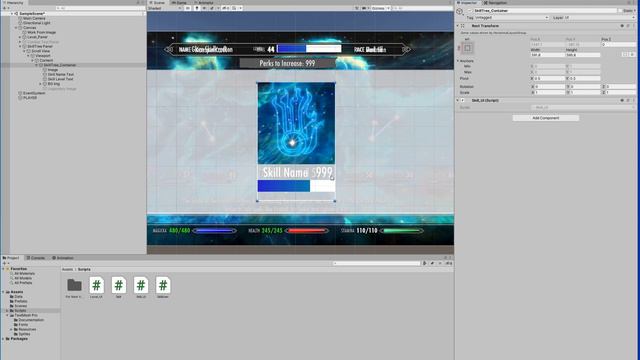Viewport: 640px width, 360px height.
Task: Switch to the Navigation tab
Action: click(x=495, y=2)
